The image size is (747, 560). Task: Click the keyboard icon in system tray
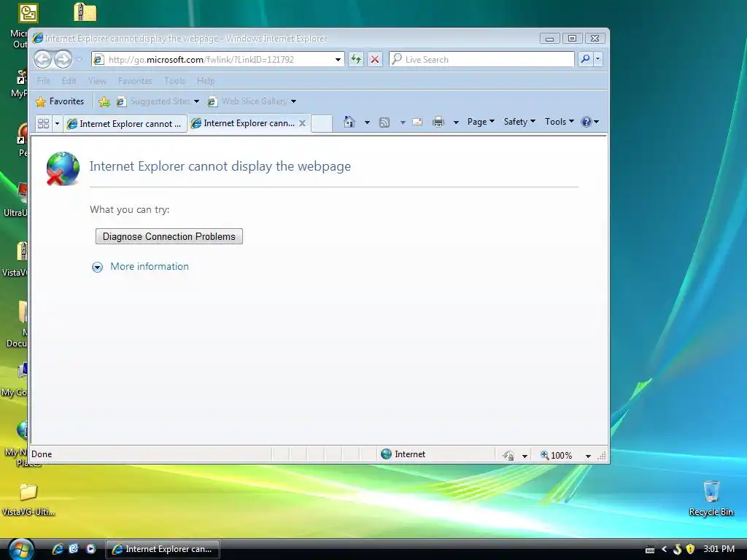tap(650, 550)
